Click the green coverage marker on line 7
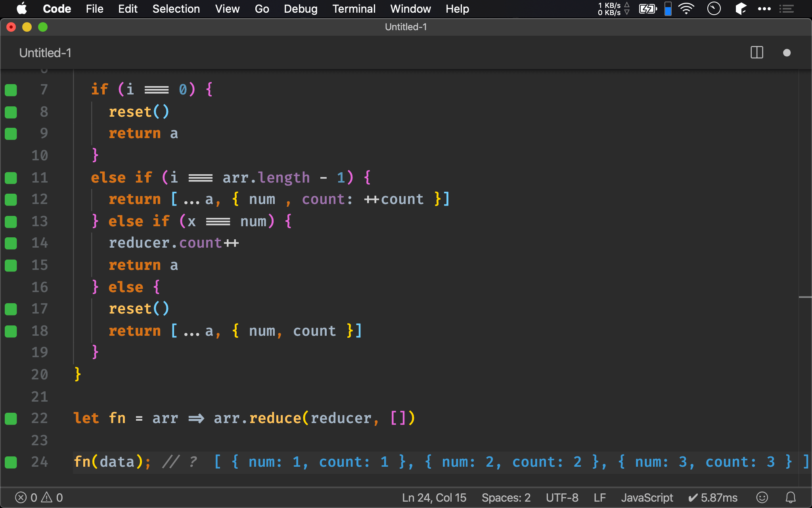Viewport: 812px width, 508px height. (x=11, y=90)
